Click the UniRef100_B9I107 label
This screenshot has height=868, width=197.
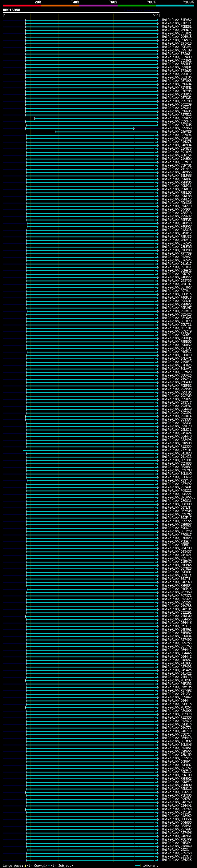point(177,768)
